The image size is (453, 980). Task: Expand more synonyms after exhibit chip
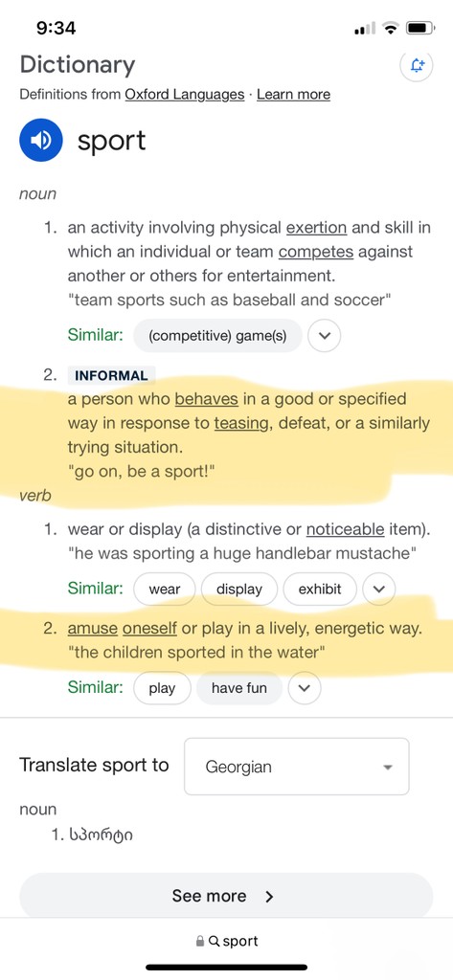[x=378, y=589]
